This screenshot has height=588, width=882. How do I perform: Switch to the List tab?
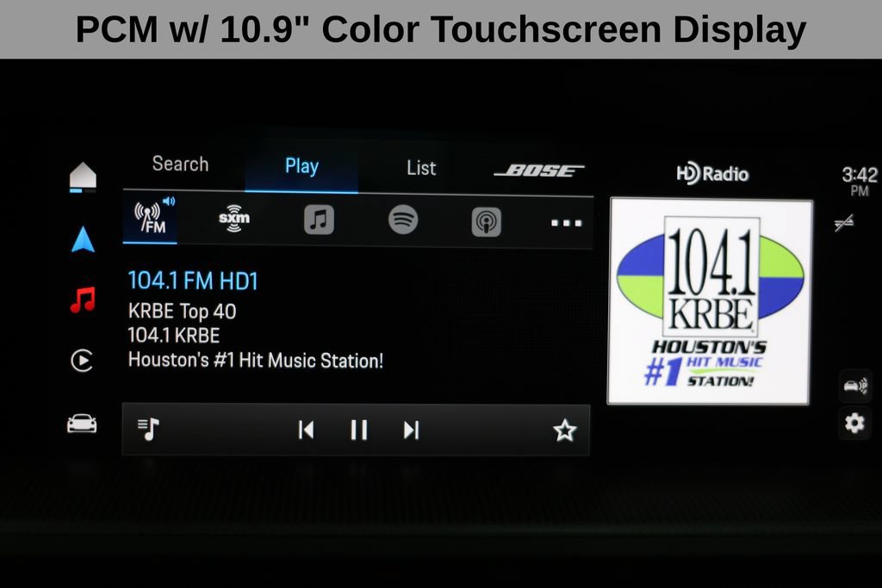[421, 168]
